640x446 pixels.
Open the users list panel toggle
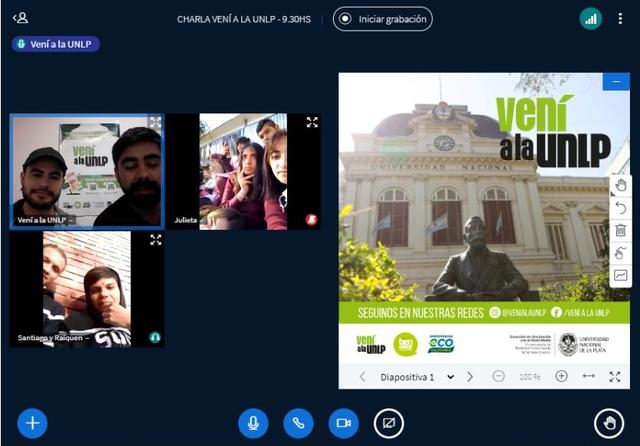tap(20, 18)
